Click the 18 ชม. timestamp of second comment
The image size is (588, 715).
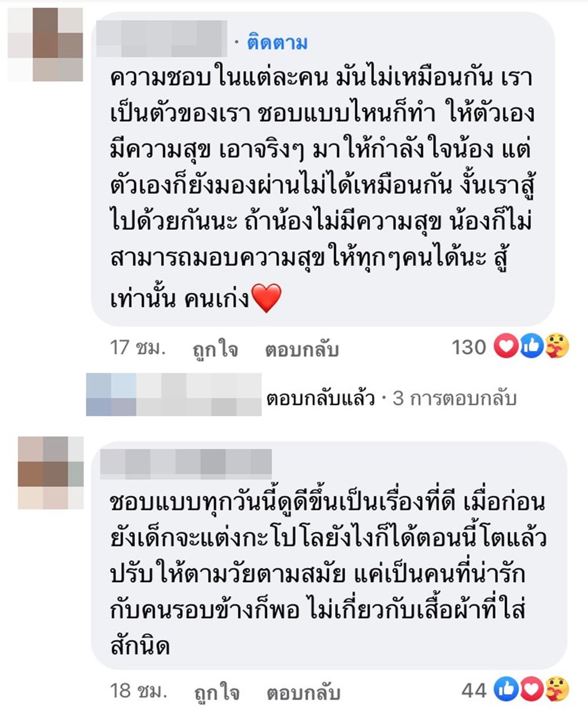[x=138, y=690]
